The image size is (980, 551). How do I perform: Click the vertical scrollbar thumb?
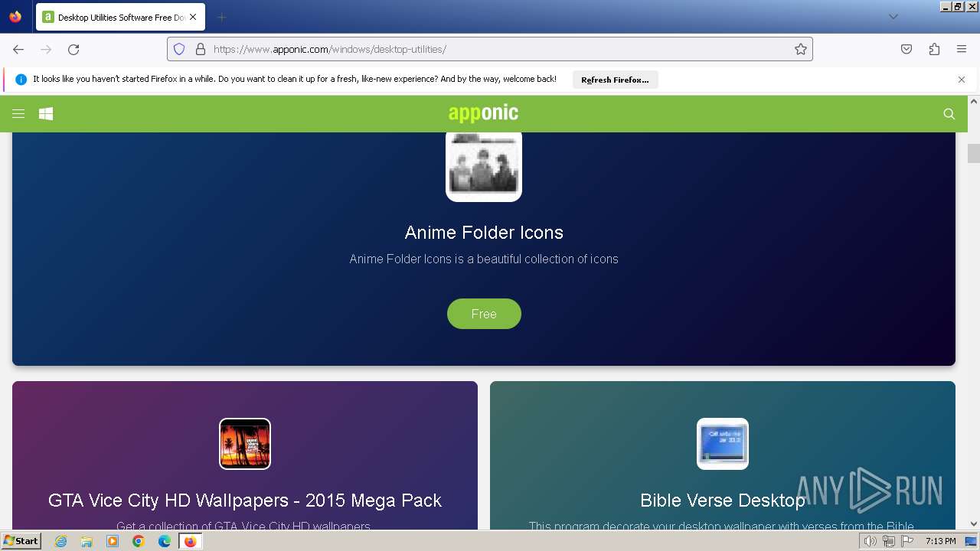[974, 153]
